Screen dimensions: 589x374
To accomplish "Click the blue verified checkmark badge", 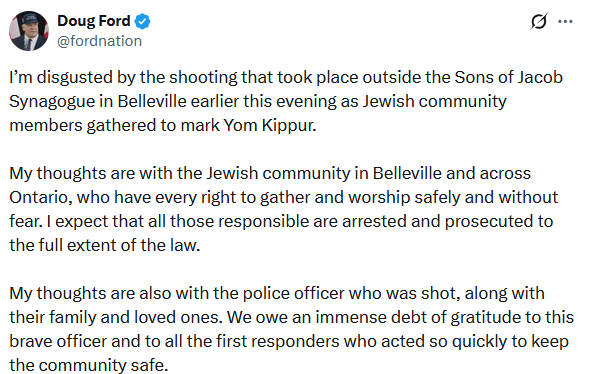I will tap(142, 21).
